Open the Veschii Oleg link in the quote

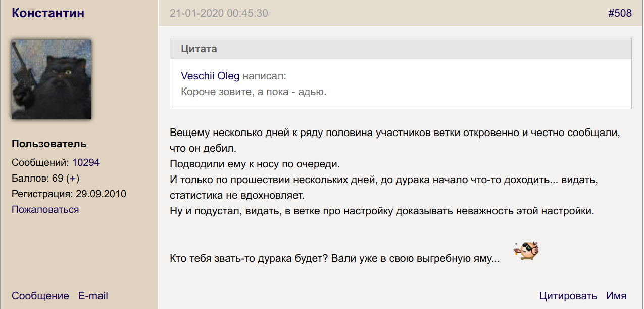click(x=210, y=76)
